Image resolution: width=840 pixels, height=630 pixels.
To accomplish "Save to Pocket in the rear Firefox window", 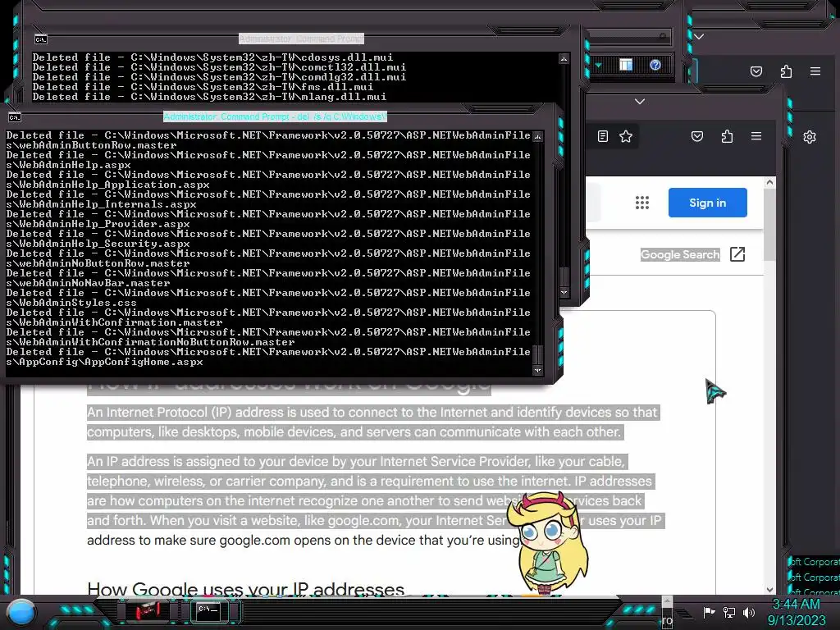I will click(756, 71).
